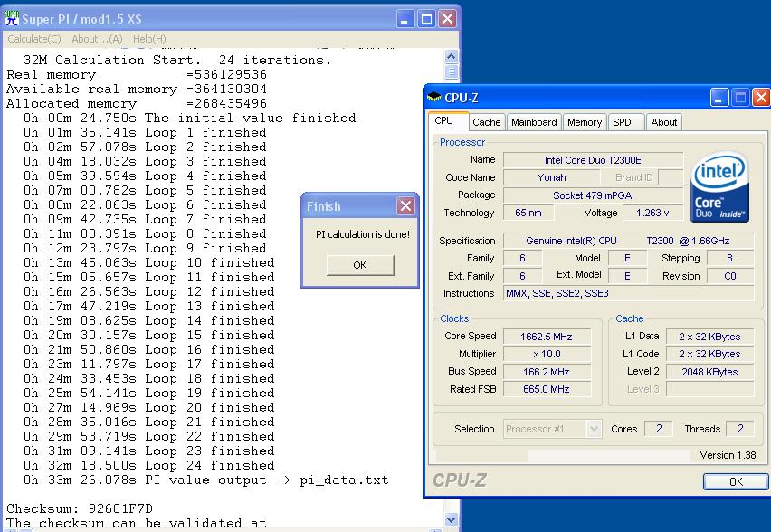Click the L1 Data value 2 x 32 KBytes

(709, 337)
